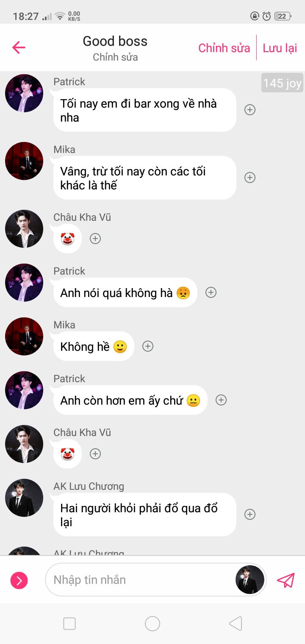This screenshot has width=305, height=644.
Task: Tap the plus icon beside 'Hai người khỏi phải' message
Action: [x=250, y=514]
